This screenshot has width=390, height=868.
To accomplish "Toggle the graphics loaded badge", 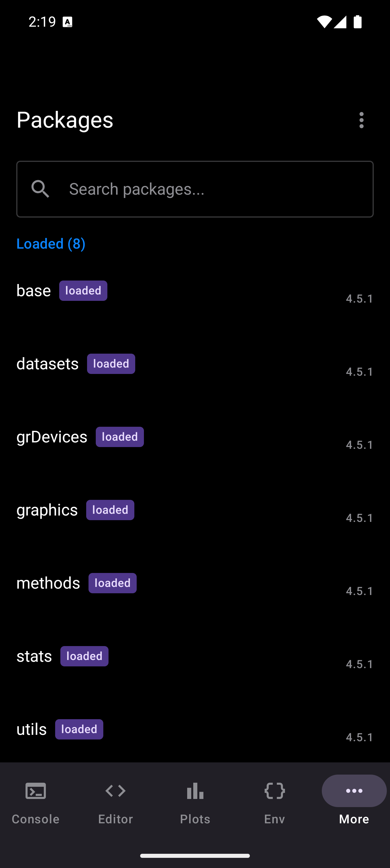I will [x=110, y=510].
